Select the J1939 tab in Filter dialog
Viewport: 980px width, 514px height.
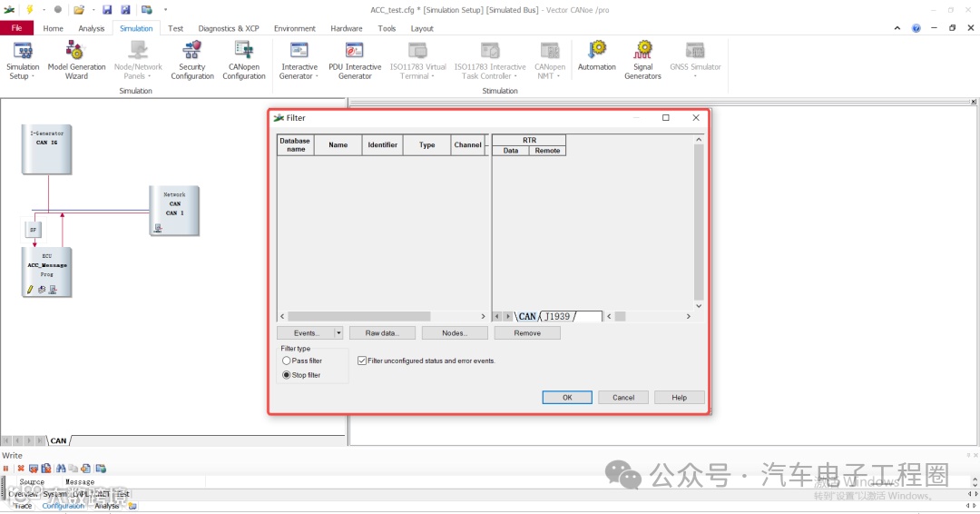click(x=557, y=316)
